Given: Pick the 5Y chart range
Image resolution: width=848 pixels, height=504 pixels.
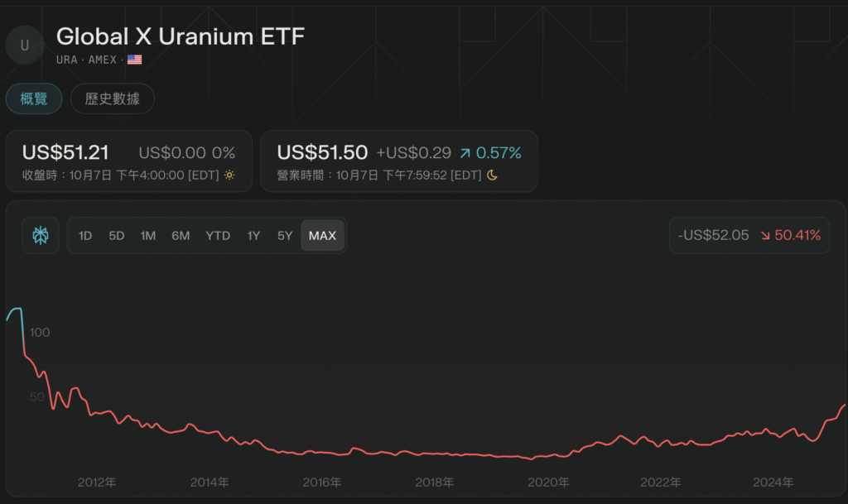Looking at the screenshot, I should click(285, 236).
